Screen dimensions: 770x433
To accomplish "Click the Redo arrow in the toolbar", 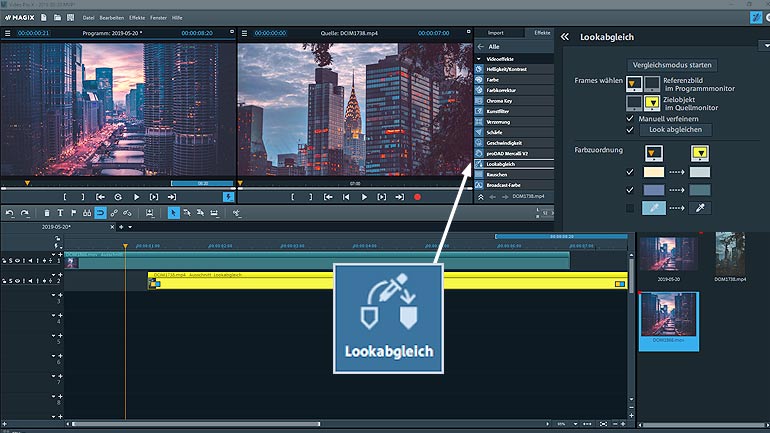I will click(25, 213).
